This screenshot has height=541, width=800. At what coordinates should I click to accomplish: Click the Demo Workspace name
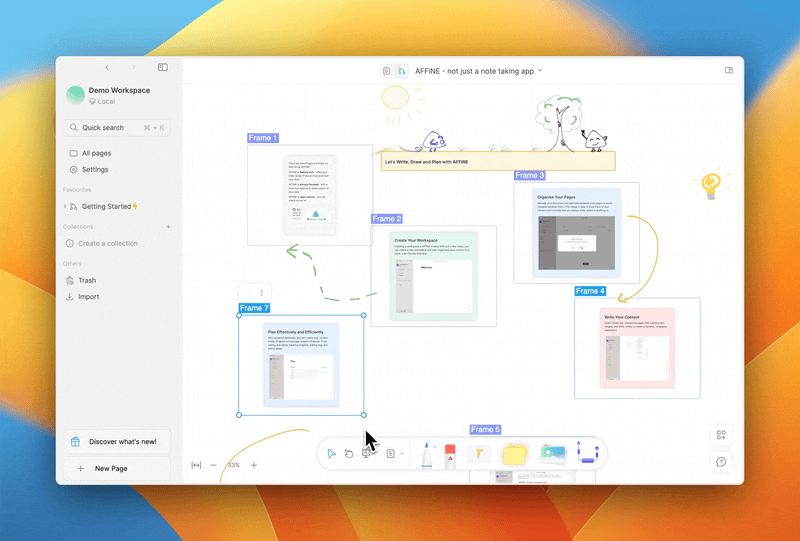tap(119, 90)
